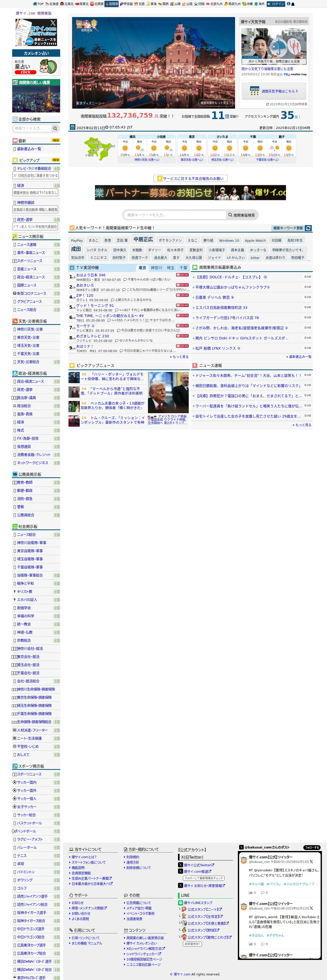
Task: Click パートナー募集のお知らせ banner
Action: (190, 193)
